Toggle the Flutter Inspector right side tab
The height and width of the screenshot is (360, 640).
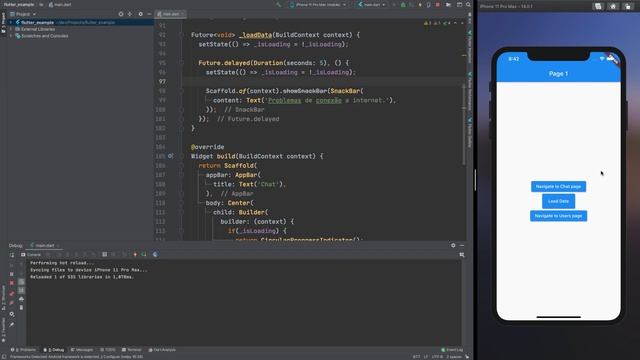[470, 47]
